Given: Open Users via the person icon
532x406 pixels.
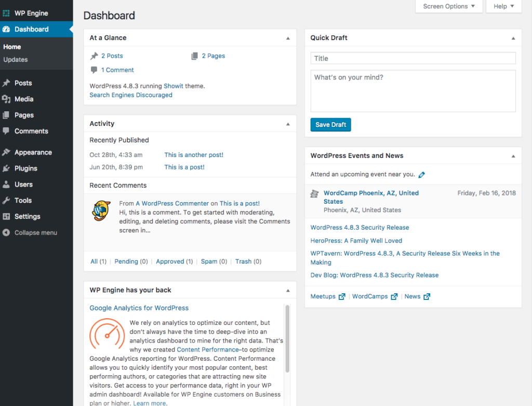Looking at the screenshot, I should point(7,184).
